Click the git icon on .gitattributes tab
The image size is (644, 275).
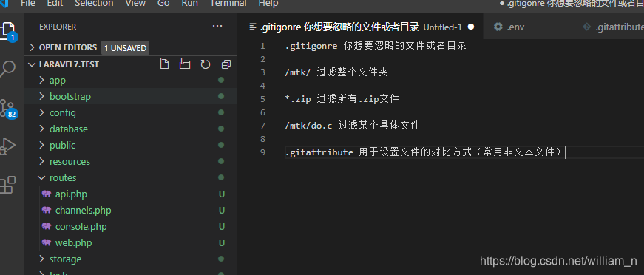pos(586,27)
